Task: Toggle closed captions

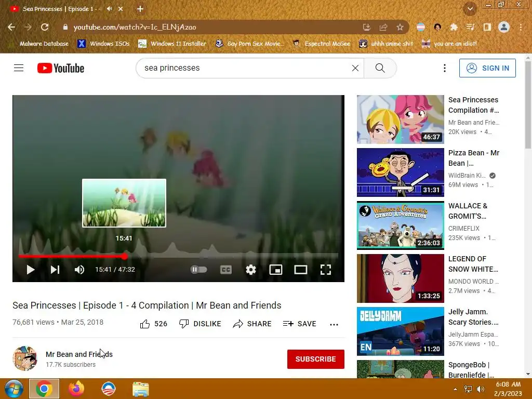Action: click(226, 270)
